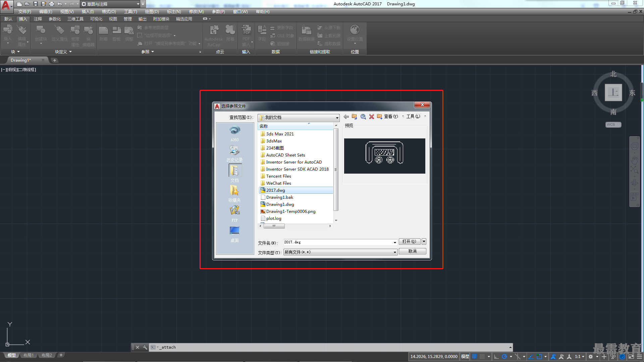
Task: Open the 工具(L) menu in dialog
Action: pos(413,117)
